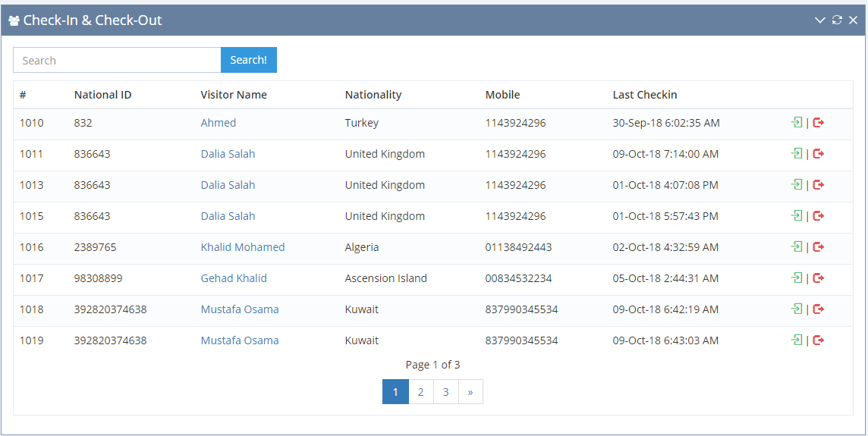Close the Check-In & Check-Out panel

[x=853, y=20]
